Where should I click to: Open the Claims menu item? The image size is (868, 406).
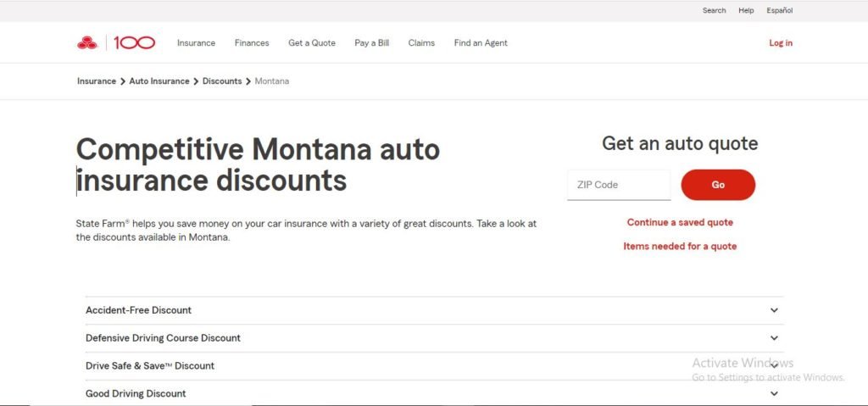(x=421, y=42)
